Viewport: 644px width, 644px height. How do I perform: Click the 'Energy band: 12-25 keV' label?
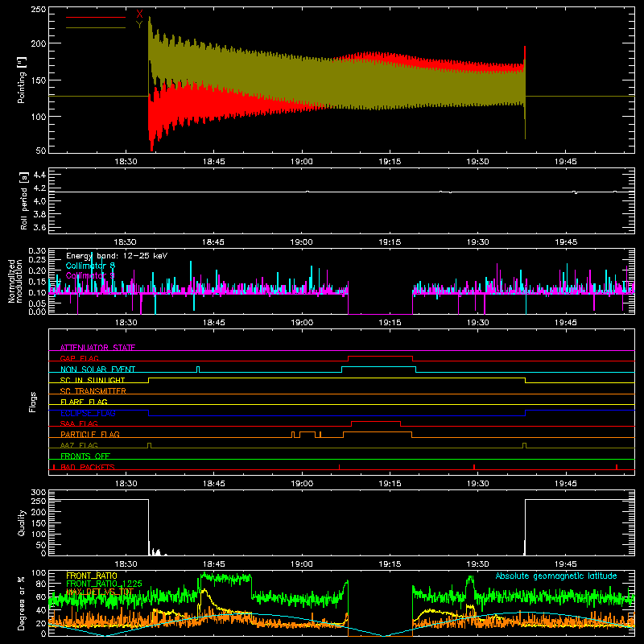117,256
